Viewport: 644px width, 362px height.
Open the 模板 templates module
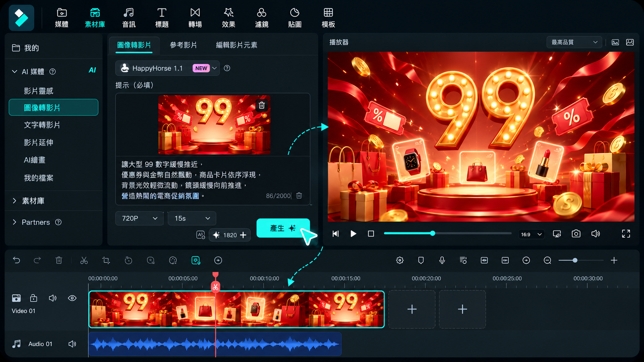(x=328, y=18)
